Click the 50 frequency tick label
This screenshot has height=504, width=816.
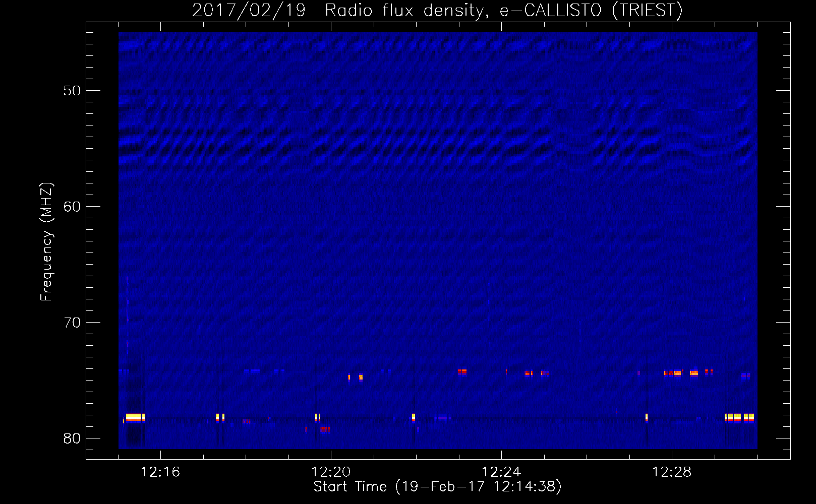point(72,91)
